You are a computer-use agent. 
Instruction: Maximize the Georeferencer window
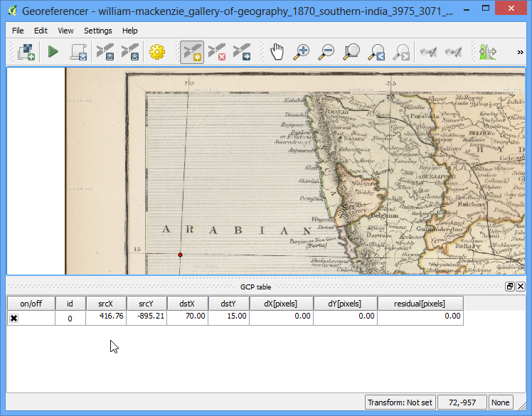click(486, 9)
